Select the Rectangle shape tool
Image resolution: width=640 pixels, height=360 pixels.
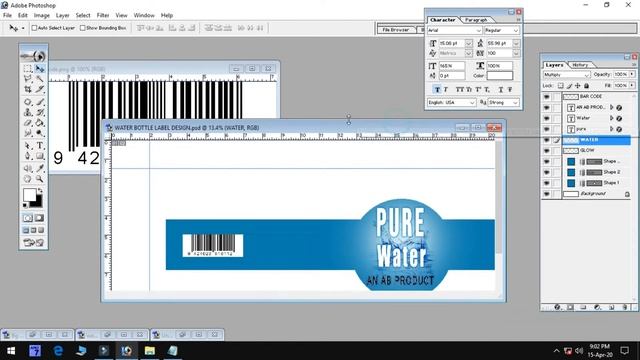40,156
